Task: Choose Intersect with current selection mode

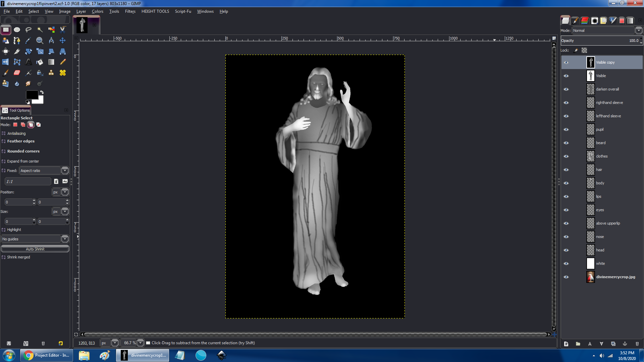Action: tap(39, 125)
